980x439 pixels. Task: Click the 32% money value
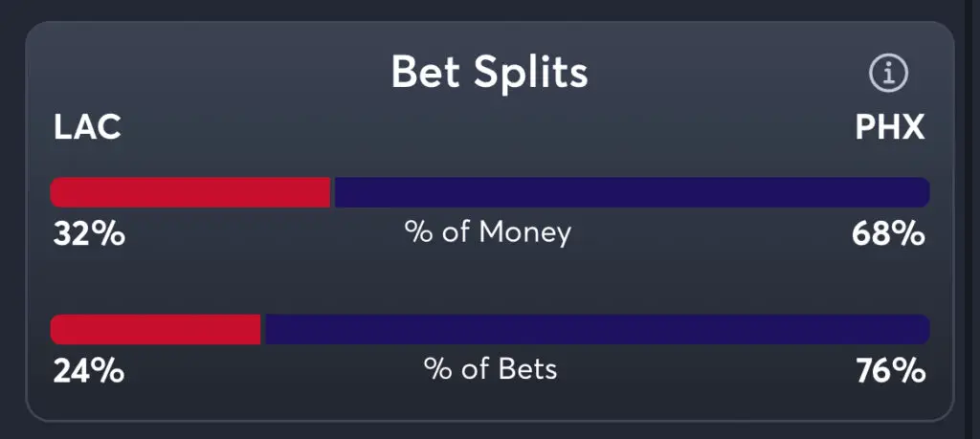pyautogui.click(x=88, y=233)
